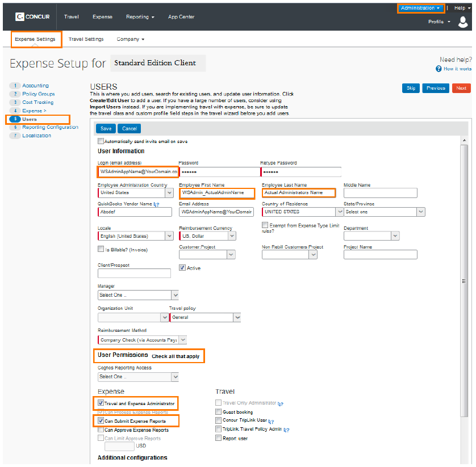The image size is (476, 467).
Task: Open Country of Residence dropdown
Action: coord(340,212)
